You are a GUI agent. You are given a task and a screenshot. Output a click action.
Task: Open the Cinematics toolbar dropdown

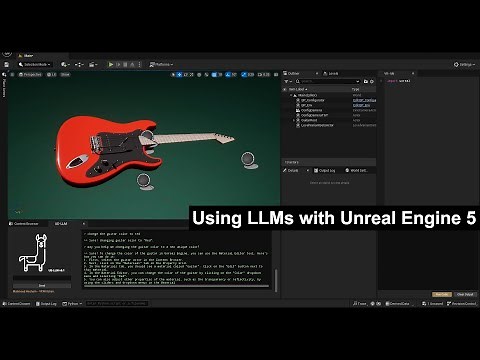tap(93, 64)
